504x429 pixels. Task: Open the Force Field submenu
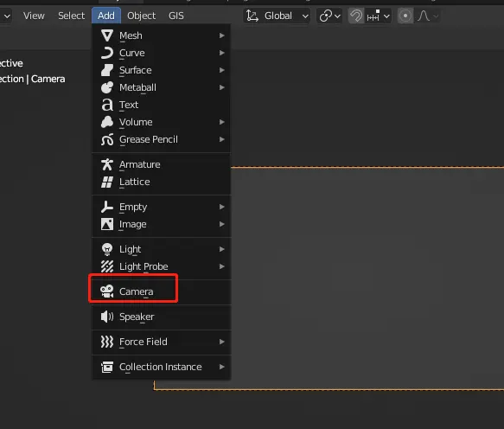point(162,342)
